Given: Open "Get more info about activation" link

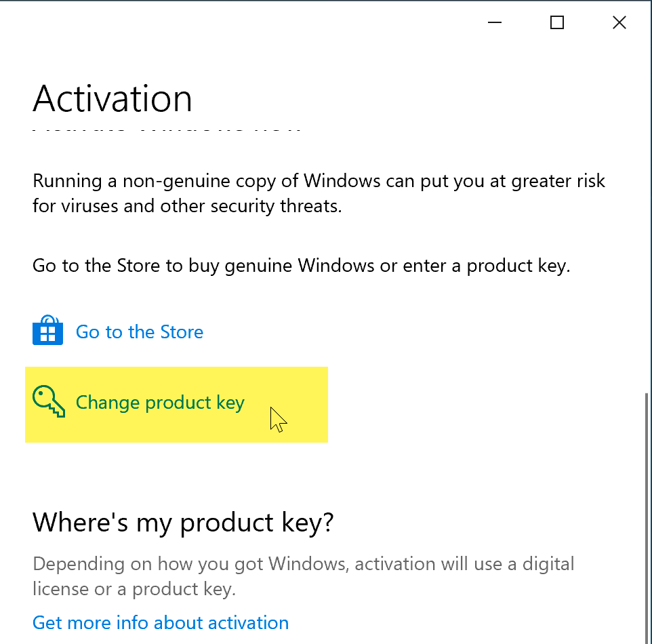Looking at the screenshot, I should [161, 622].
